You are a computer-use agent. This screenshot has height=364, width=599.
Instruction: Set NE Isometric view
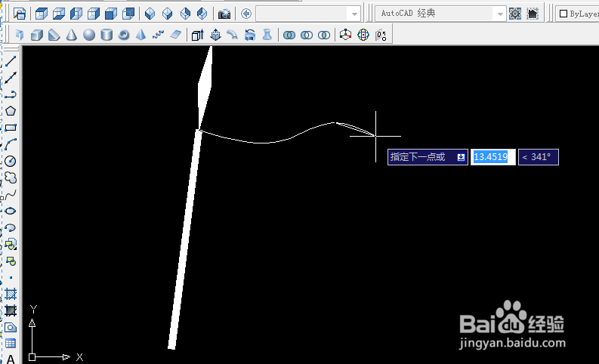click(x=185, y=14)
